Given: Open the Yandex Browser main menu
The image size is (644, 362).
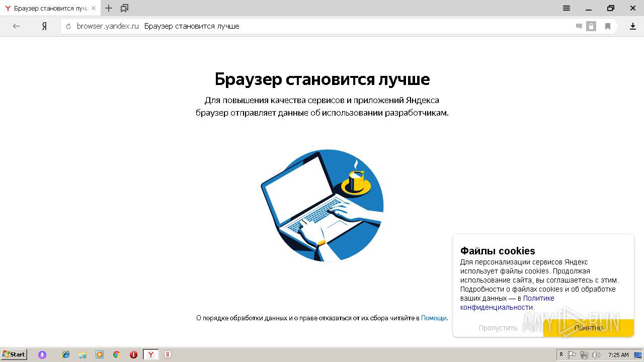Looking at the screenshot, I should coord(567,8).
